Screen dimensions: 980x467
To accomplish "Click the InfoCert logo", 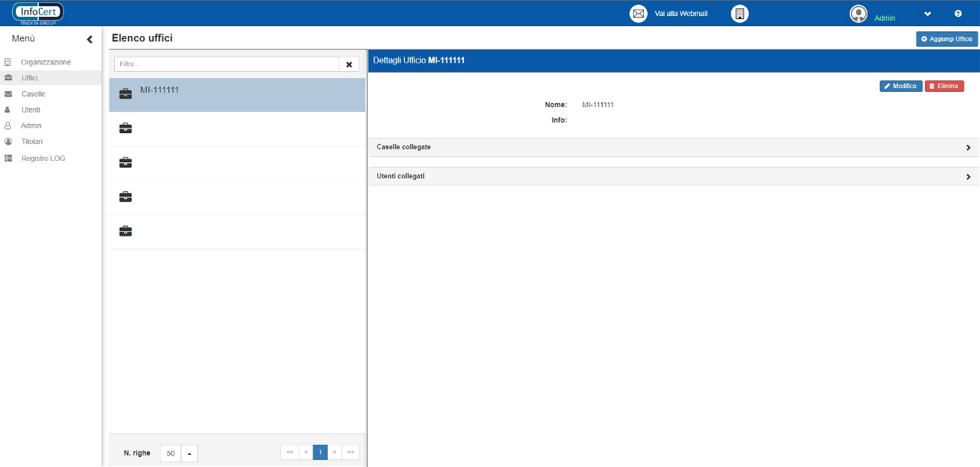I will point(38,13).
